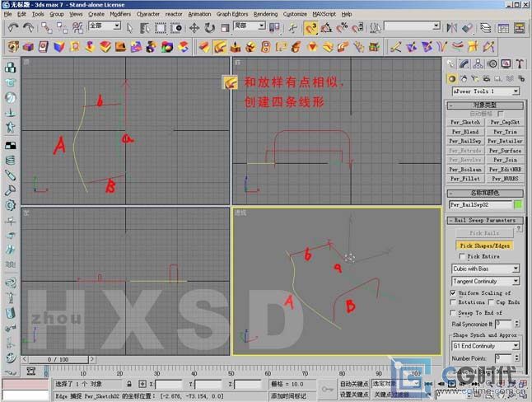Toggle the Rectangular Selection Region icon
Screen dimensions: 532x402
(x=160, y=28)
